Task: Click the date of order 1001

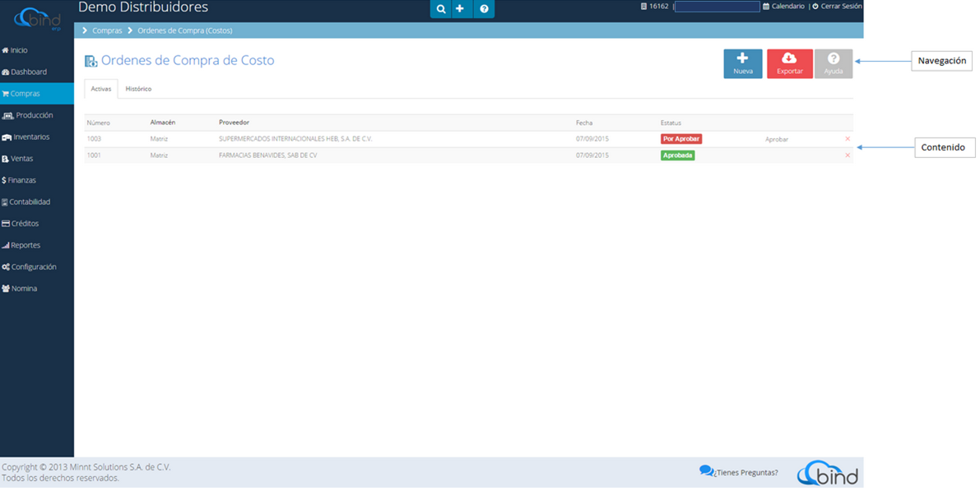Action: (592, 155)
